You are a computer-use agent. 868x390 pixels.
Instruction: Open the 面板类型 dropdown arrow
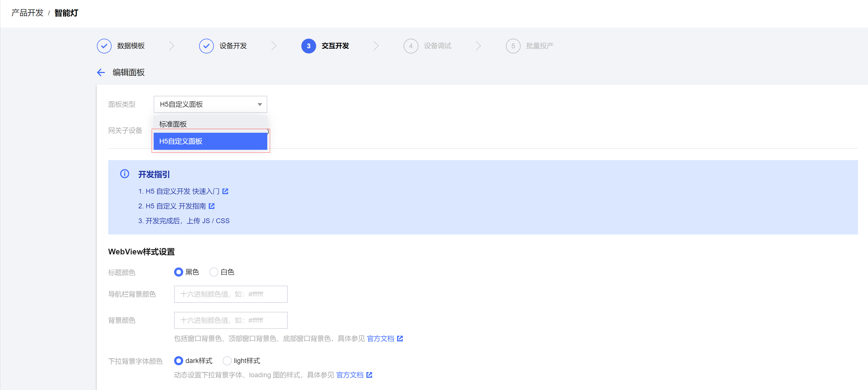[x=260, y=105]
